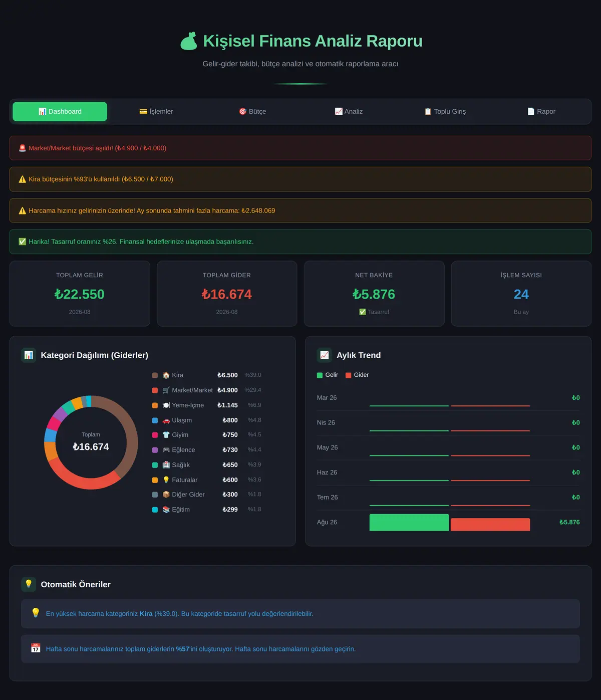Image resolution: width=601 pixels, height=700 pixels.
Task: Click the money bag icon in the title
Action: (x=189, y=41)
